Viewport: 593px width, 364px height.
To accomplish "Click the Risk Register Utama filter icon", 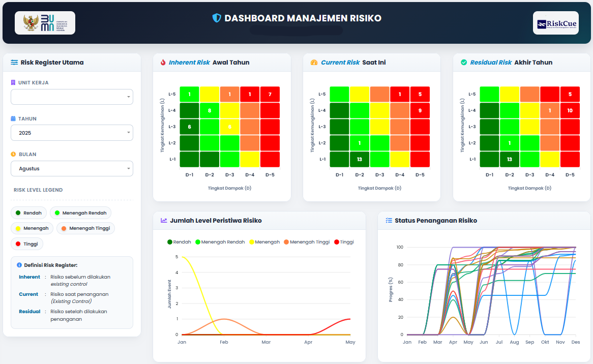I will (14, 63).
